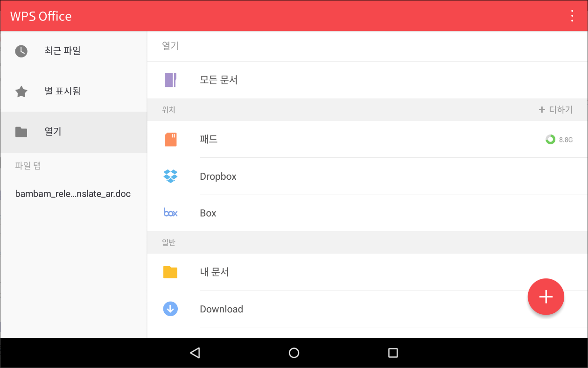Open Dropbox cloud storage
This screenshot has height=368, width=588.
[x=170, y=176]
